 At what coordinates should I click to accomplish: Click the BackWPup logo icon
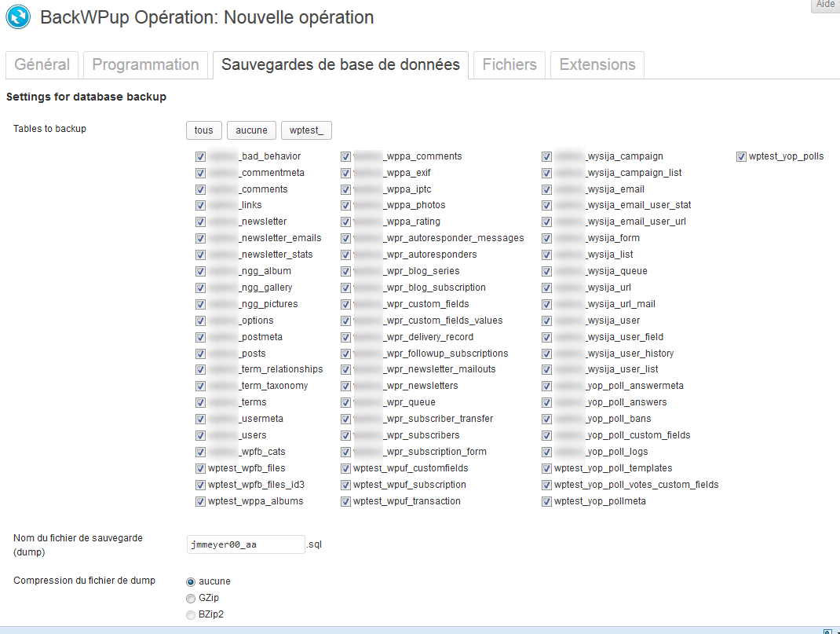(18, 16)
